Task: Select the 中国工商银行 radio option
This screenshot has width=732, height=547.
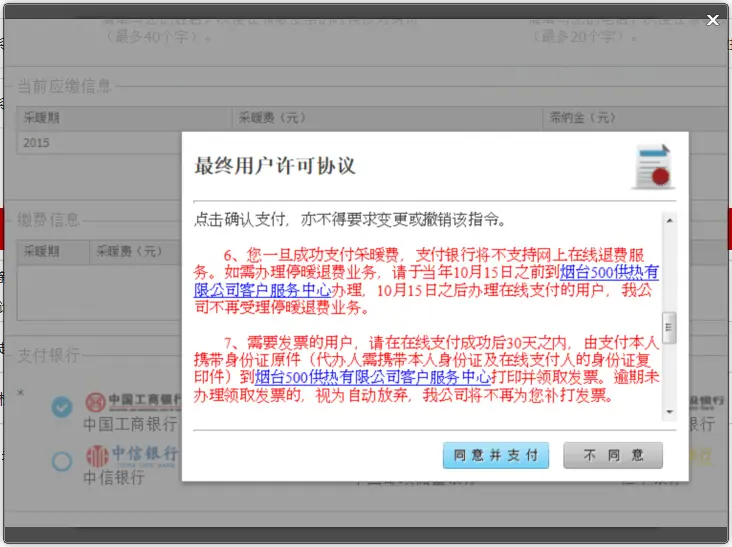Action: point(62,407)
